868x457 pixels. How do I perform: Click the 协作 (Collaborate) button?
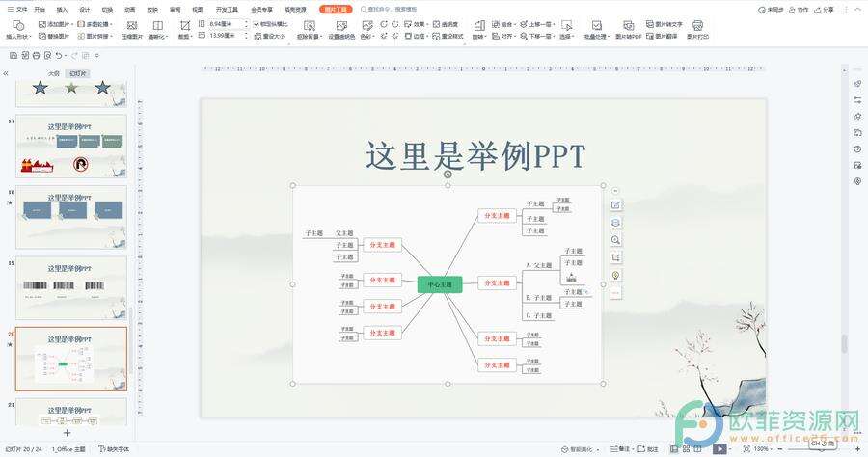(x=800, y=10)
